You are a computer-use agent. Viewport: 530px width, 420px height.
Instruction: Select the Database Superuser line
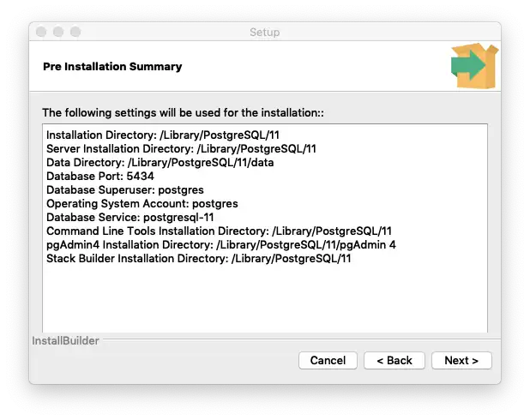pos(125,189)
